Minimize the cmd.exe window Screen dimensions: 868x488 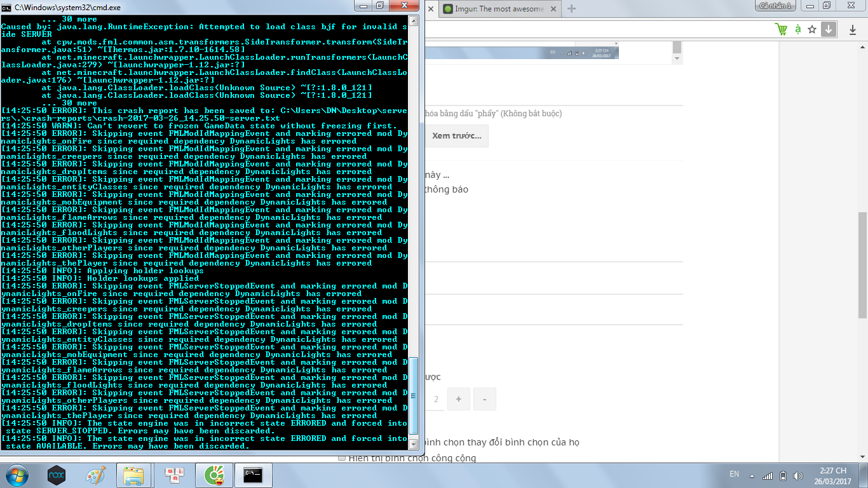point(363,6)
